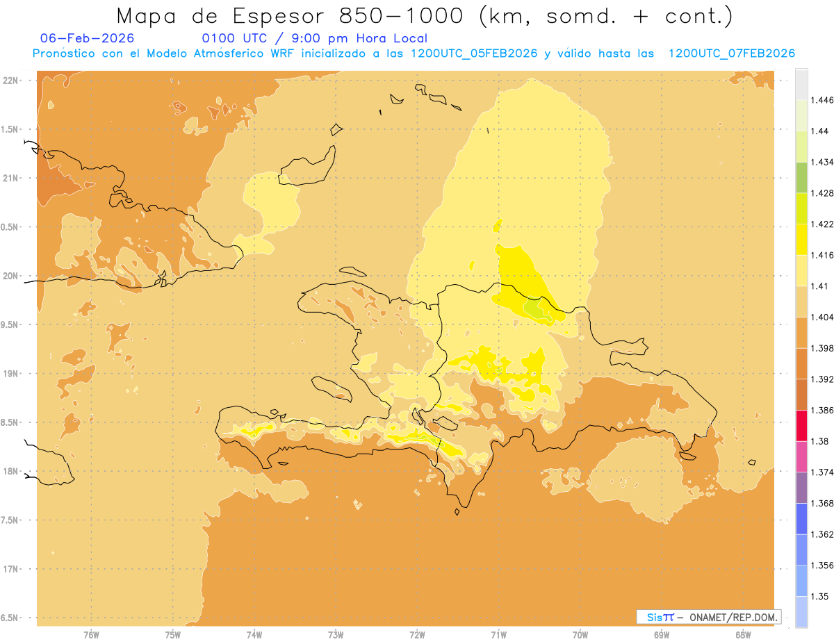The height and width of the screenshot is (644, 834).
Task: Pick the pale yellow swatch between 1.41 and 1.416
Action: click(x=801, y=270)
